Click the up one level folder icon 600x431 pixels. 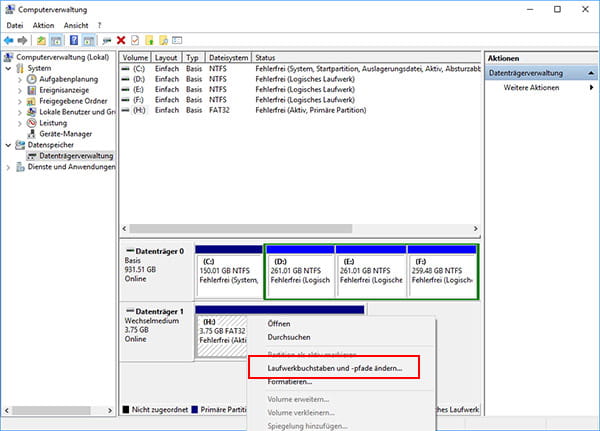42,39
